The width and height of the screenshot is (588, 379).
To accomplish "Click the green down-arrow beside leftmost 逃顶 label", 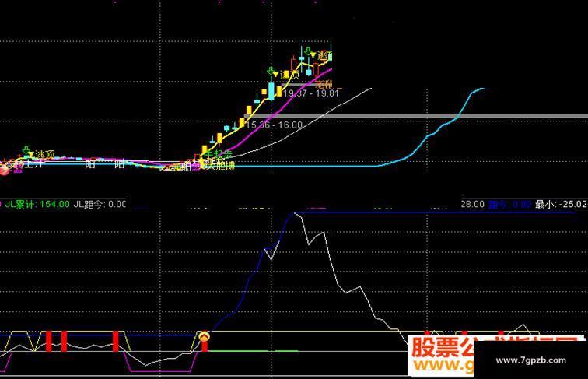I will tap(26, 150).
